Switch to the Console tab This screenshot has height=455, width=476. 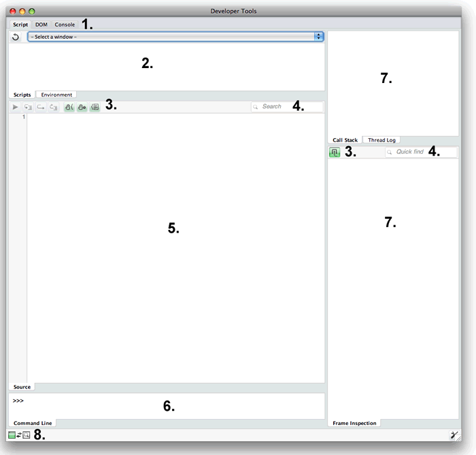point(65,24)
